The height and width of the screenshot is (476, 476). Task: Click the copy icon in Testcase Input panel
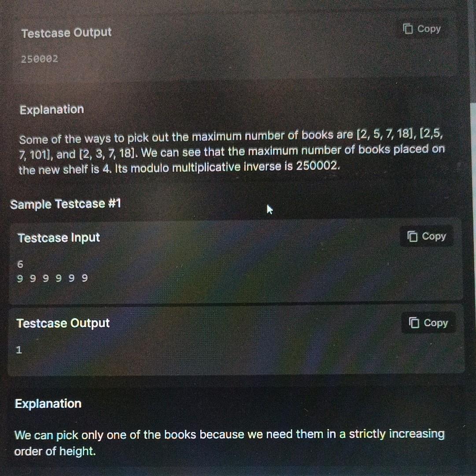click(412, 236)
